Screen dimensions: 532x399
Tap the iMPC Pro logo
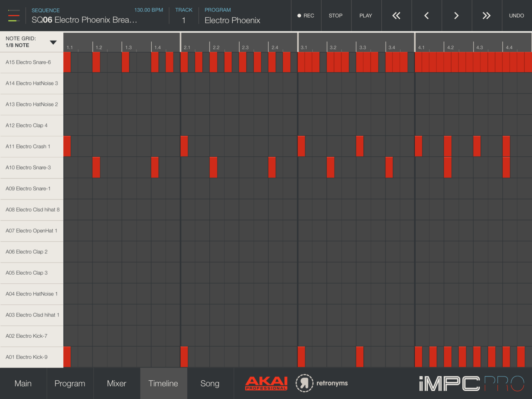tap(471, 383)
